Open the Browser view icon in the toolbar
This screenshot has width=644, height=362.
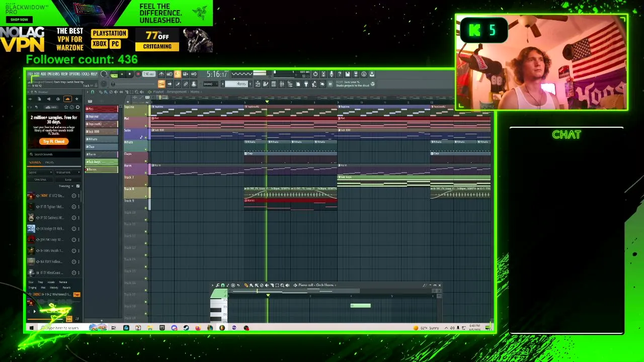290,84
